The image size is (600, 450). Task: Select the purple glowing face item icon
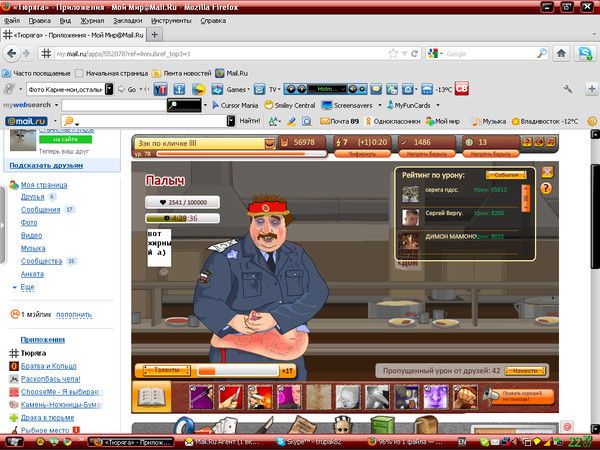coord(435,396)
